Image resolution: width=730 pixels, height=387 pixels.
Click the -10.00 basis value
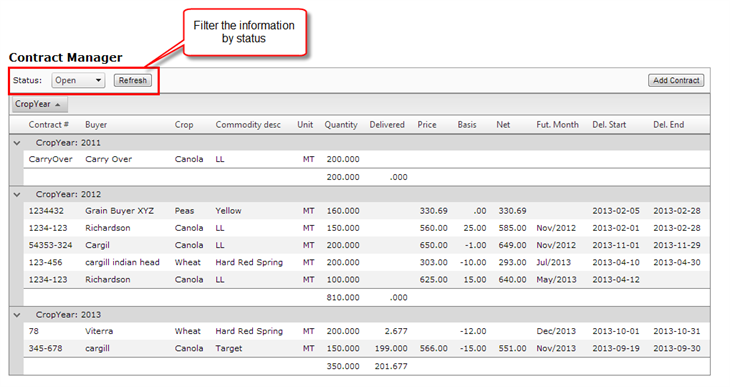coord(473,263)
